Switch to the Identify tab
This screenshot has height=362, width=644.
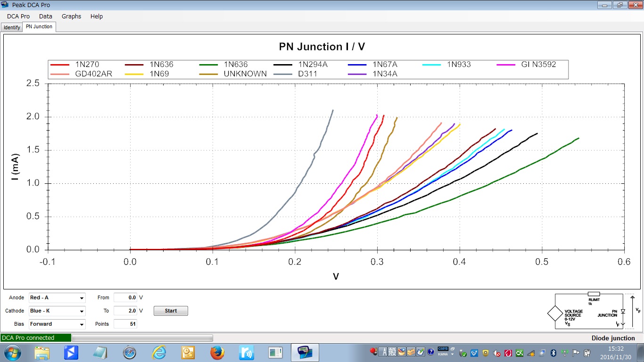point(12,27)
